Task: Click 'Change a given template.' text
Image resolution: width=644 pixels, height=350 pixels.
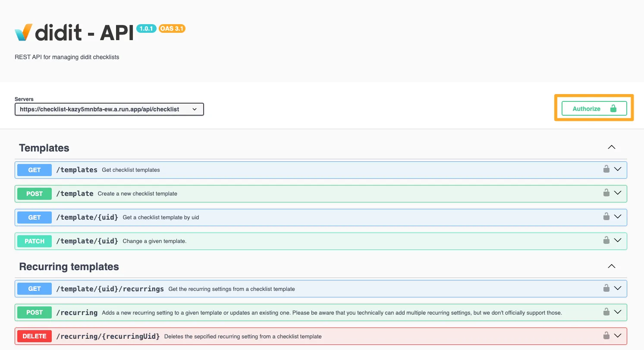Action: (154, 241)
